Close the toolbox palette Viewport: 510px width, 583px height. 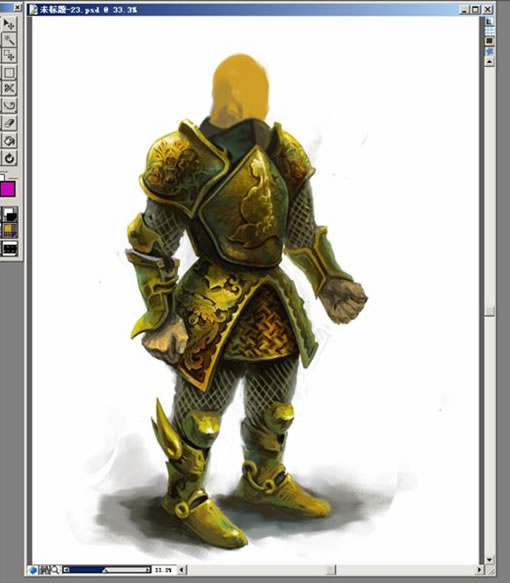[x=17, y=7]
